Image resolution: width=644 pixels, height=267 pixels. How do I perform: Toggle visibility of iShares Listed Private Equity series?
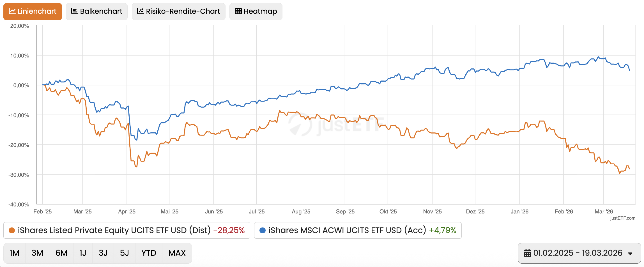[126, 230]
